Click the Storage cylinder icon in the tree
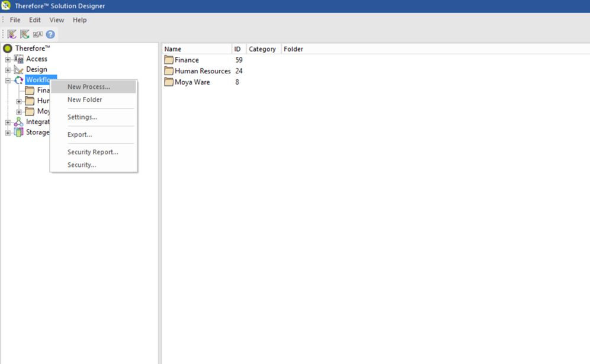This screenshot has height=364, width=590. (18, 132)
